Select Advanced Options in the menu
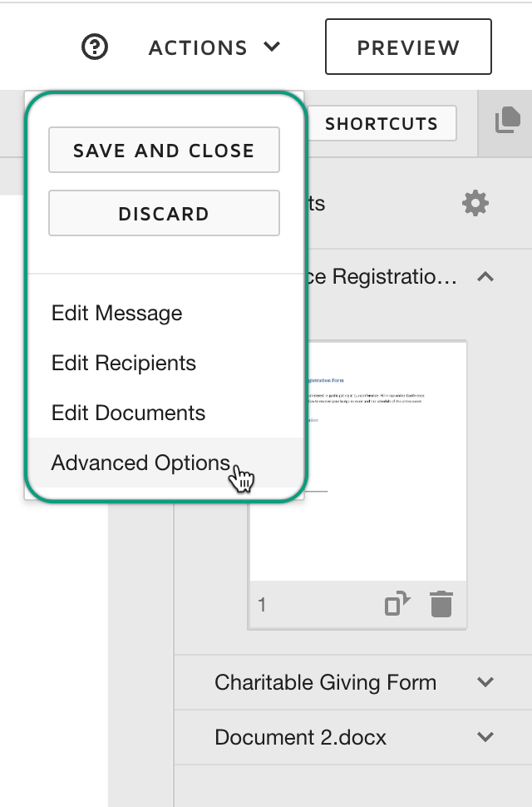Viewport: 532px width, 807px height. [139, 463]
